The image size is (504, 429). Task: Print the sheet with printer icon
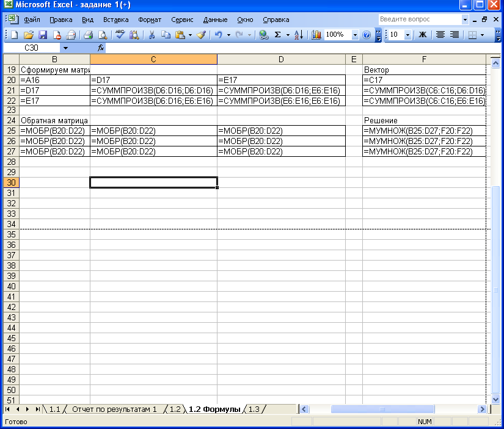88,35
